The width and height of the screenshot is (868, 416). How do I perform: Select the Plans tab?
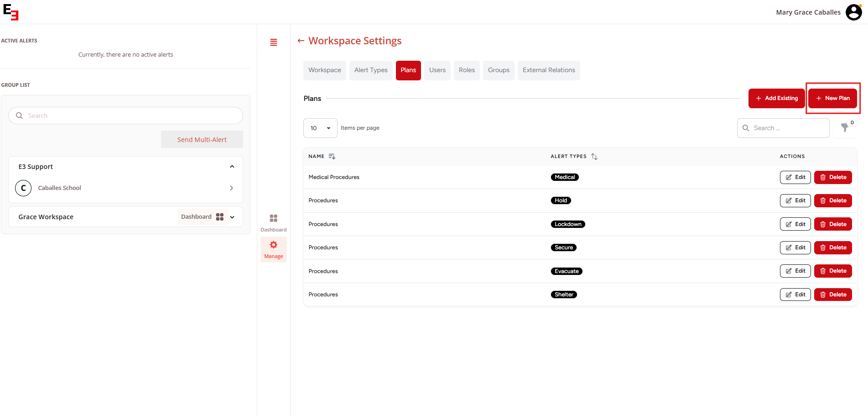click(x=408, y=70)
